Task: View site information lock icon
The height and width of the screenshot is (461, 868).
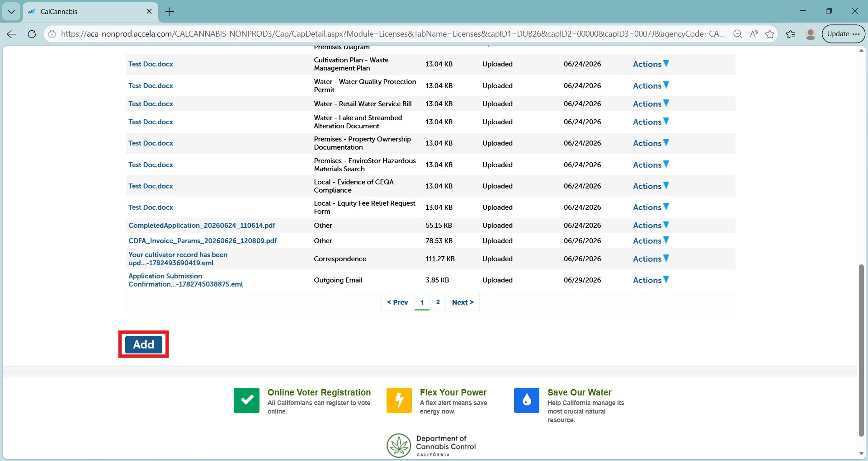Action: [52, 34]
